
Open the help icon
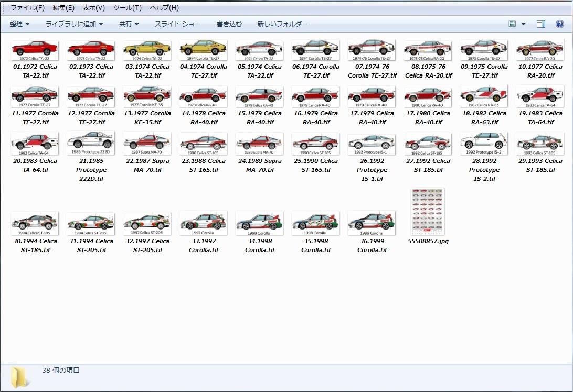tap(559, 24)
